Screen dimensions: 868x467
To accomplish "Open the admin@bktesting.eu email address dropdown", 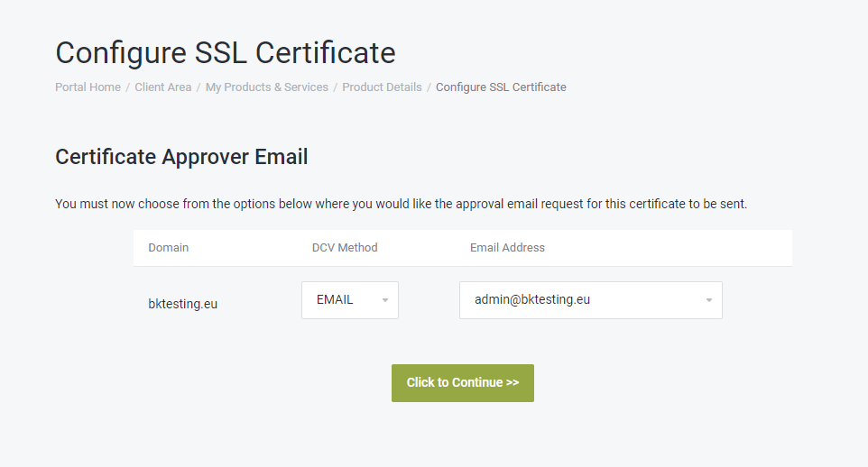I will [591, 300].
